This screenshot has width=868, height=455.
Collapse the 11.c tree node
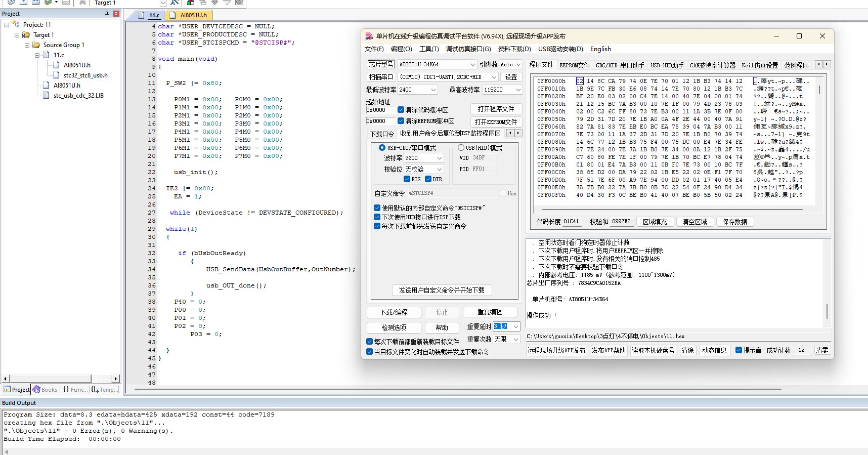37,55
